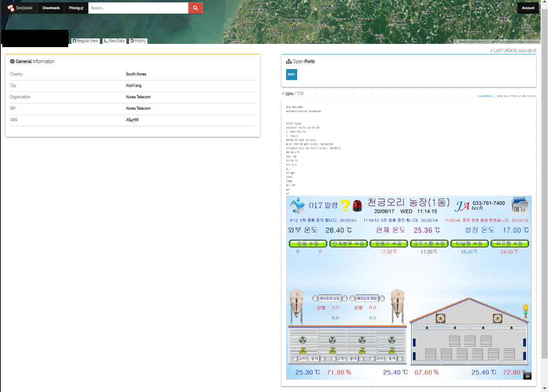Click the 67.60 % humidity reading
This screenshot has width=548, height=392.
pyautogui.click(x=427, y=372)
